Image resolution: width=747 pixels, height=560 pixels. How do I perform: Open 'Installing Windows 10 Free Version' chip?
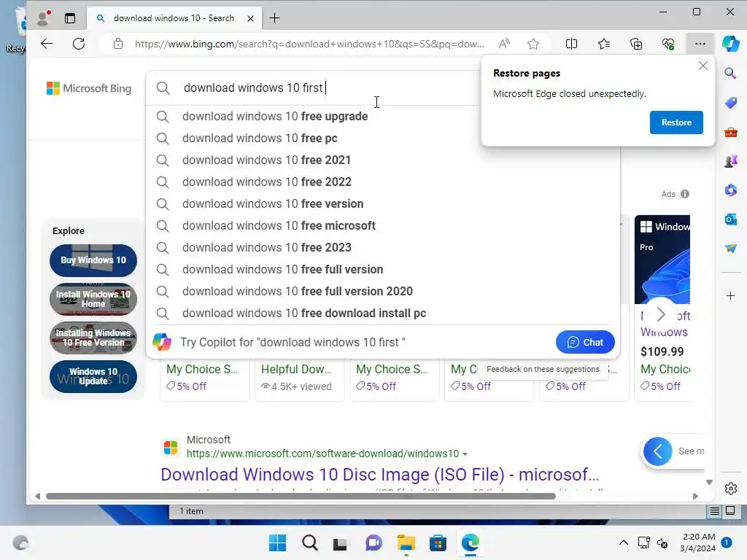(93, 338)
